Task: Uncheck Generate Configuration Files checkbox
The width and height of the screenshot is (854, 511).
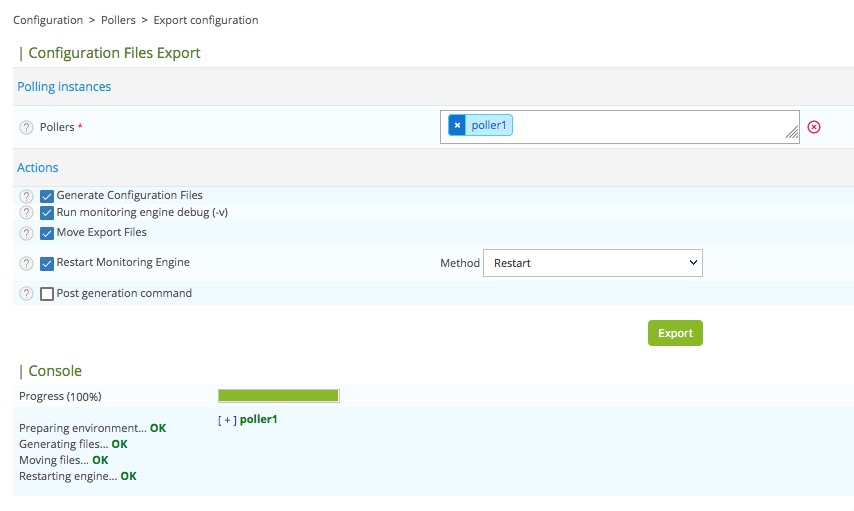Action: point(47,196)
